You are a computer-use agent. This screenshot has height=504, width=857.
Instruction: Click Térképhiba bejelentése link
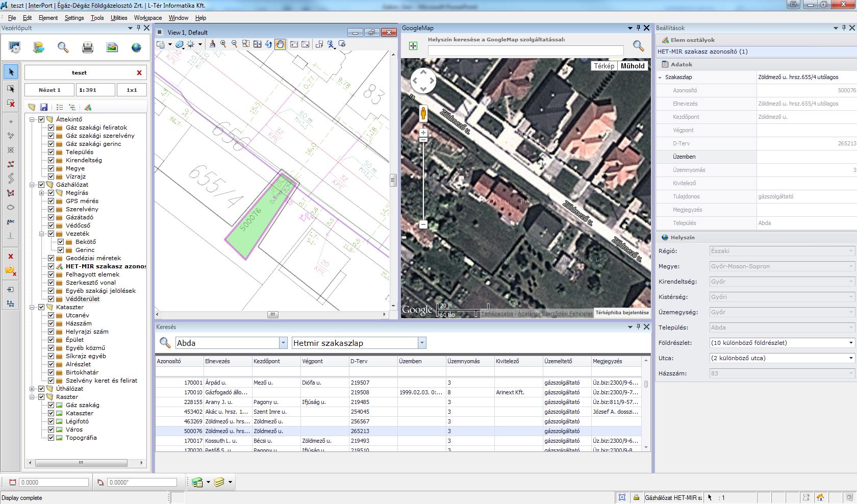[622, 313]
